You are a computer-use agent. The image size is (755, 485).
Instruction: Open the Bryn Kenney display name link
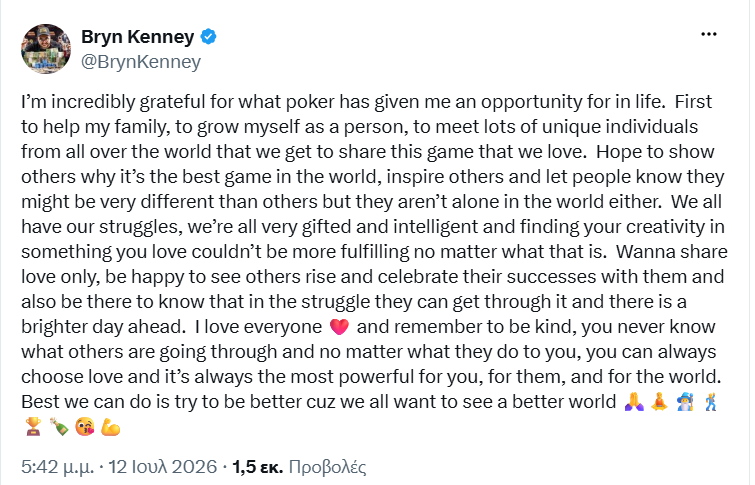pos(137,37)
